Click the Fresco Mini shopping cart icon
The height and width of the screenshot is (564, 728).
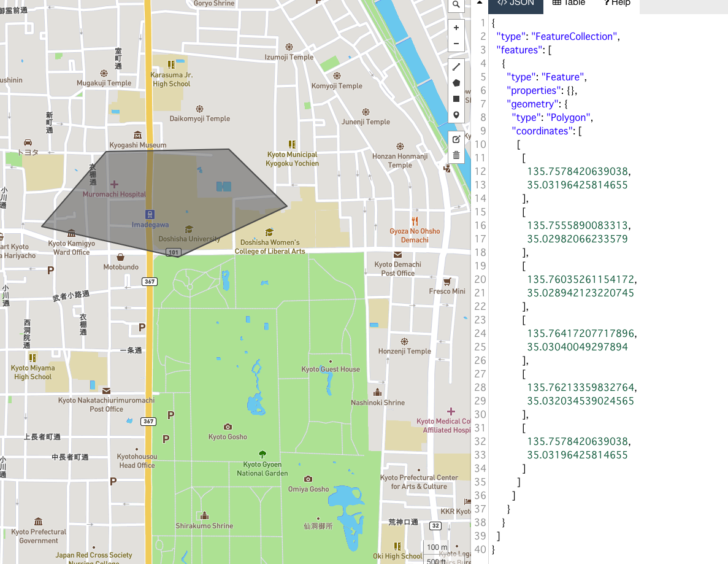(447, 282)
